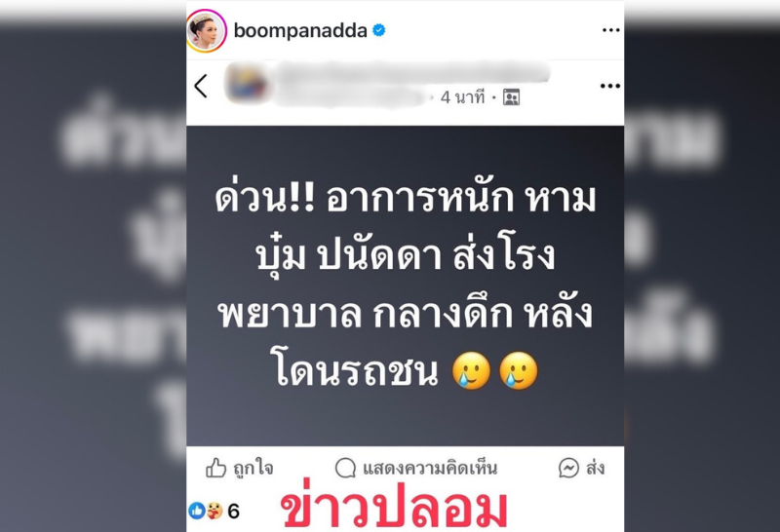The width and height of the screenshot is (780, 532).
Task: Click the blue verified badge
Action: pos(379,30)
